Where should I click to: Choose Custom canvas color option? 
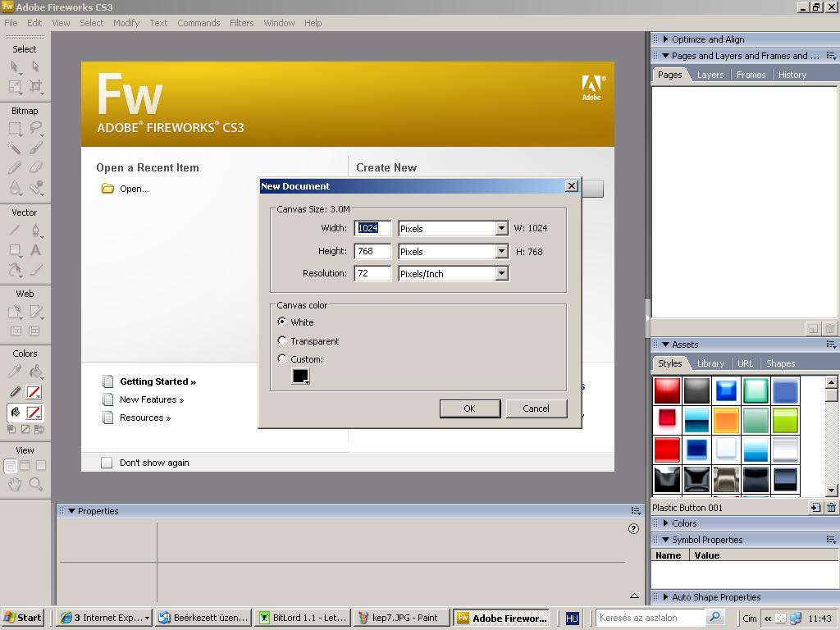282,359
